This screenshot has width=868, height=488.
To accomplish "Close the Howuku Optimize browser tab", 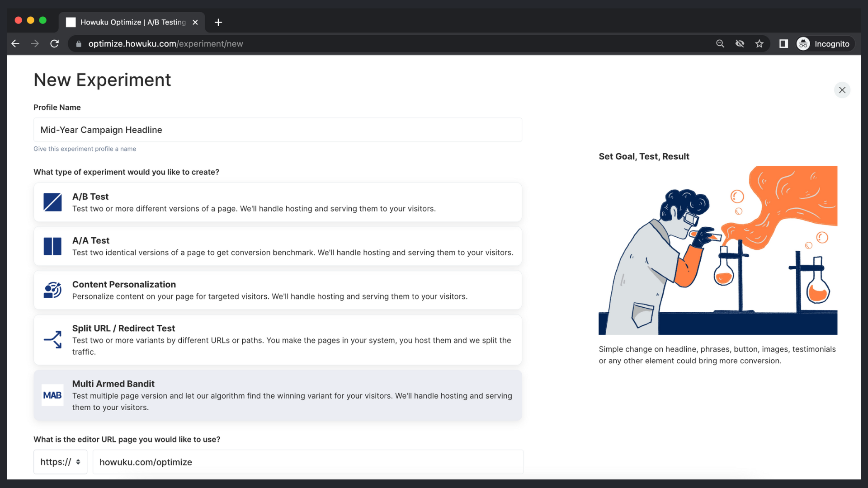I will [195, 22].
